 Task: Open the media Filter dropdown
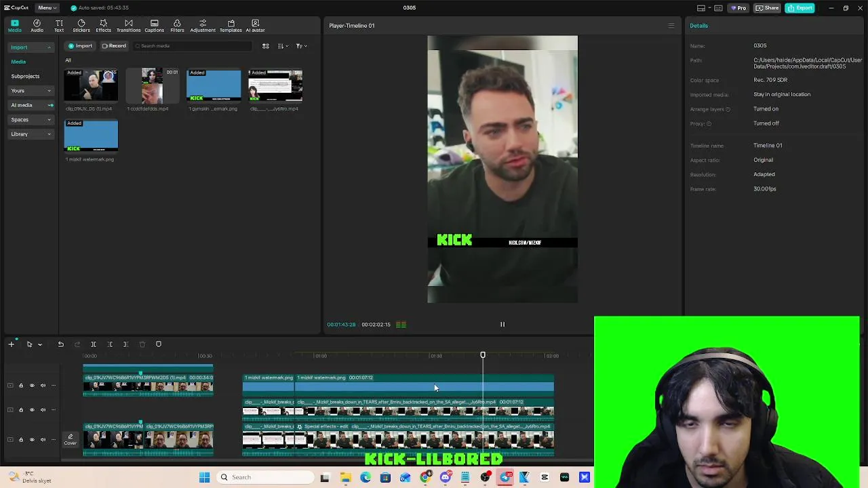tap(301, 46)
